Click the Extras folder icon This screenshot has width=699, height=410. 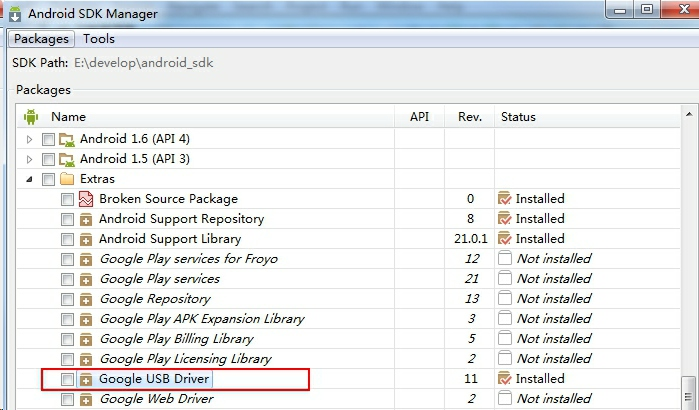click(x=67, y=179)
